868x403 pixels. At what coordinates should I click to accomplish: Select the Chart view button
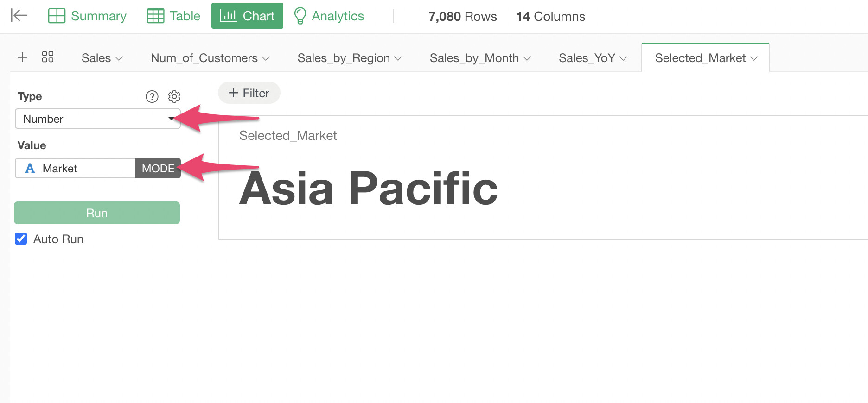coord(247,16)
